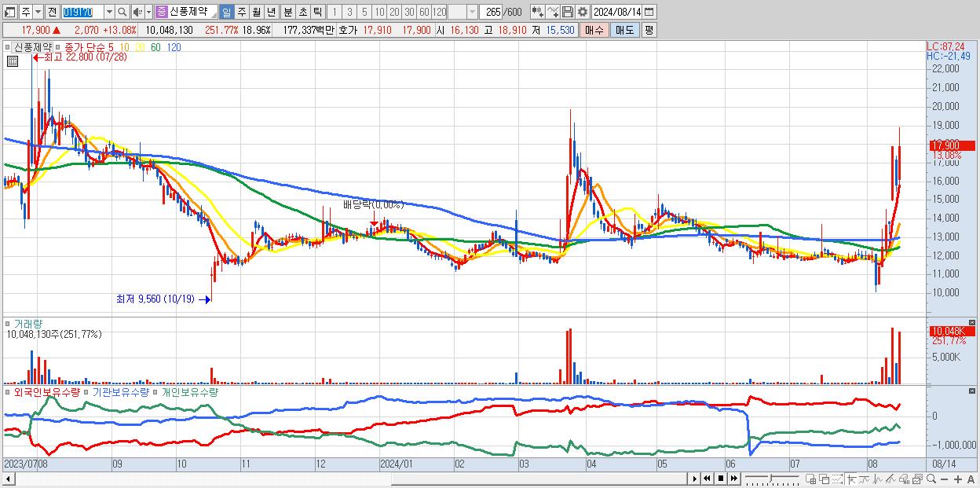Choose the 20 interval button

click(x=394, y=12)
